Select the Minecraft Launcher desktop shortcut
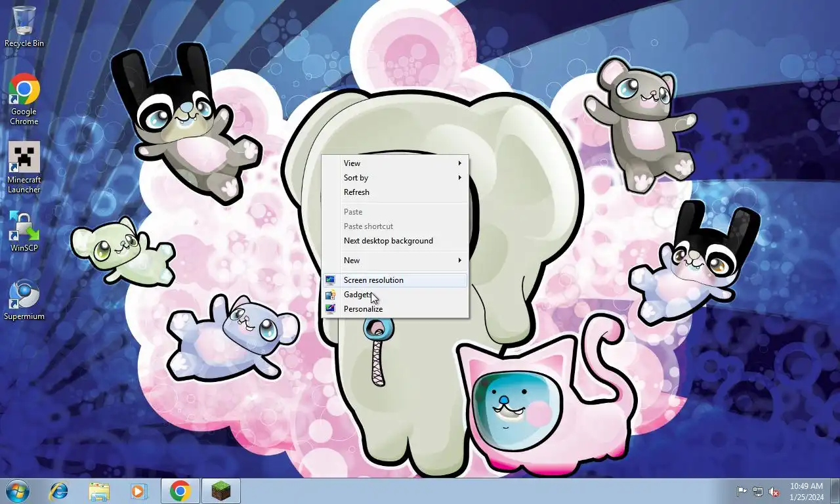The image size is (840, 504). coord(24,168)
